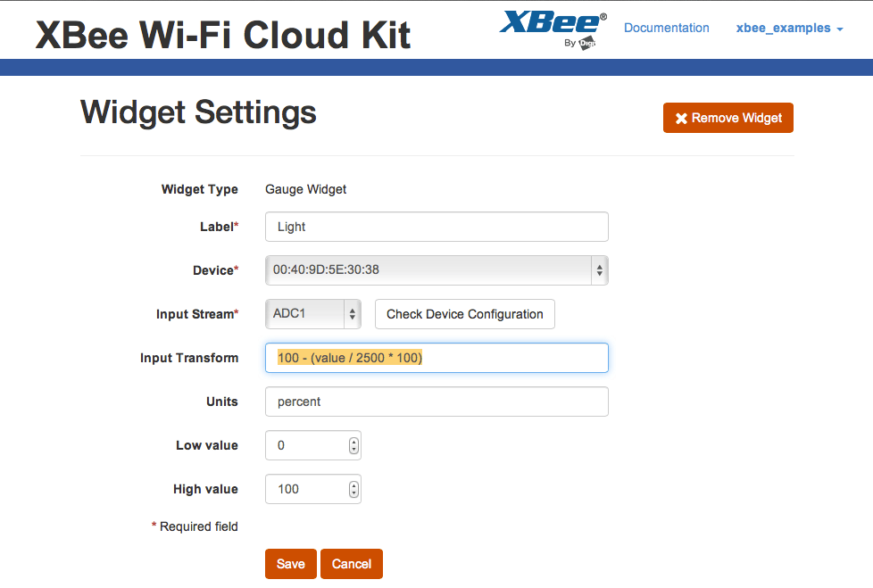Click the Gauge Widget type text
Viewport: 873px width, 588px height.
tap(305, 189)
